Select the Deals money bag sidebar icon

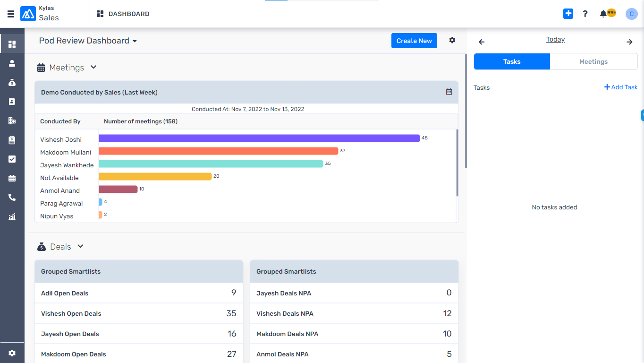click(12, 82)
